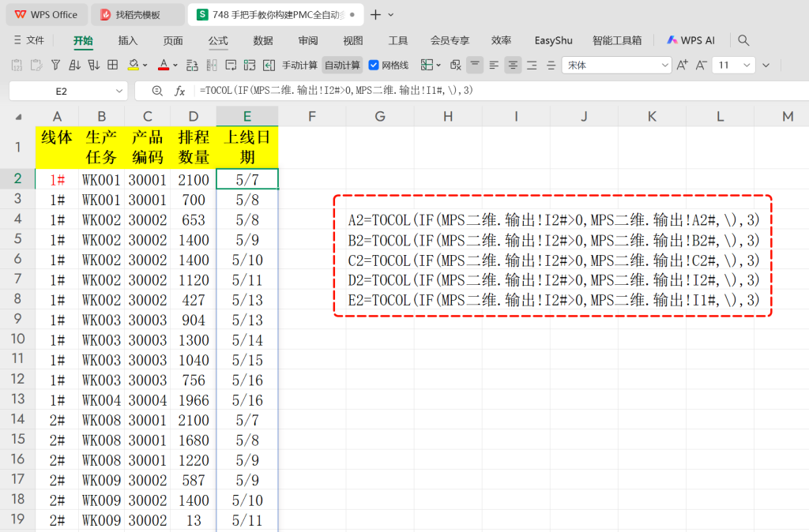Expand the toolbar overflow chevron
Viewport: 809px width, 532px height.
point(766,66)
